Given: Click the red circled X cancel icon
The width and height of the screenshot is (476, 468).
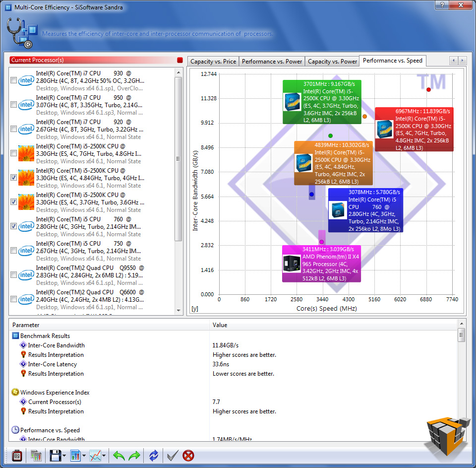Looking at the screenshot, I should tap(188, 456).
